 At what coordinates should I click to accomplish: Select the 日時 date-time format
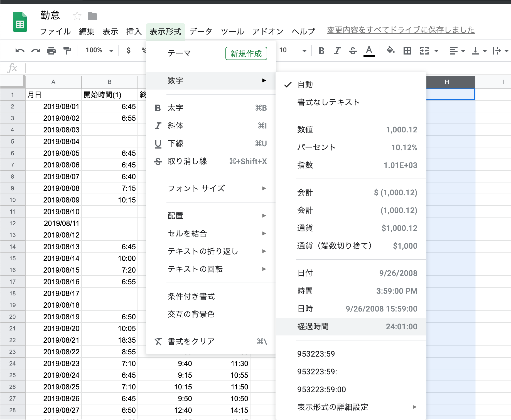pos(351,309)
